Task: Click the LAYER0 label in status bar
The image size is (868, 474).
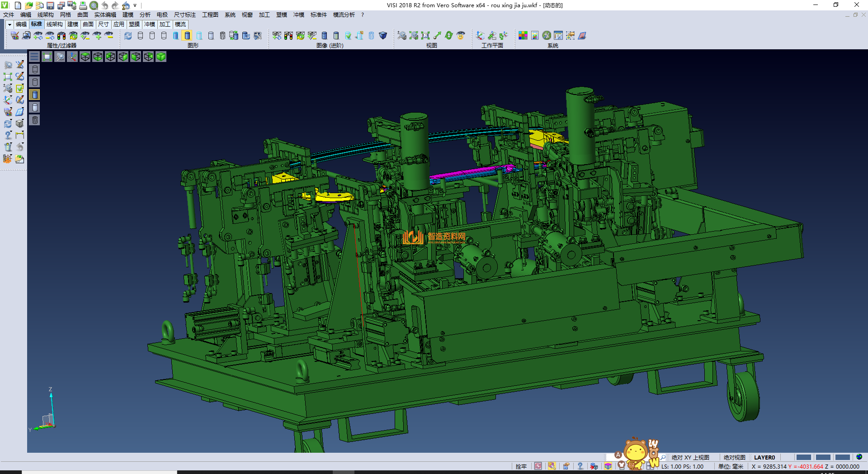Action: pos(764,457)
